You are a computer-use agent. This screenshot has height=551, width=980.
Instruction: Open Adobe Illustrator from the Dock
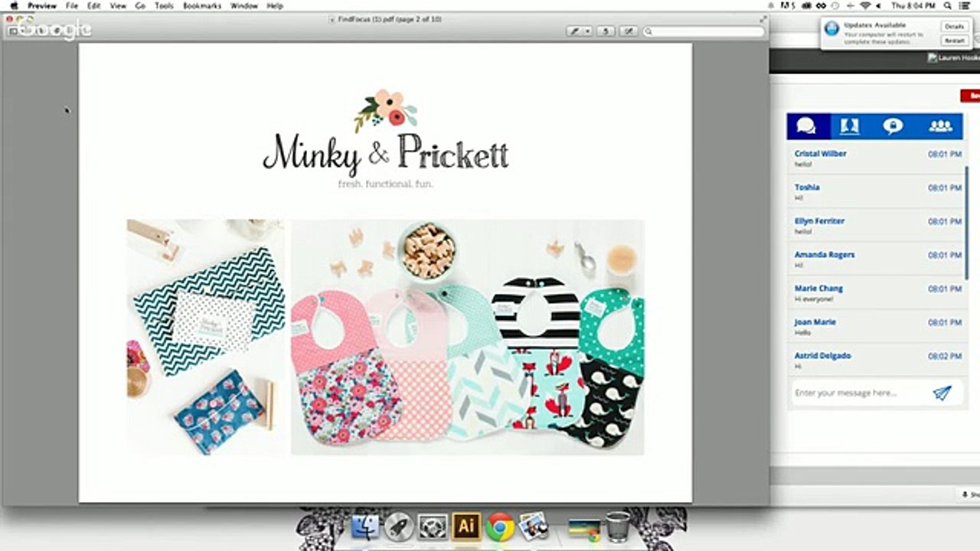(x=465, y=527)
